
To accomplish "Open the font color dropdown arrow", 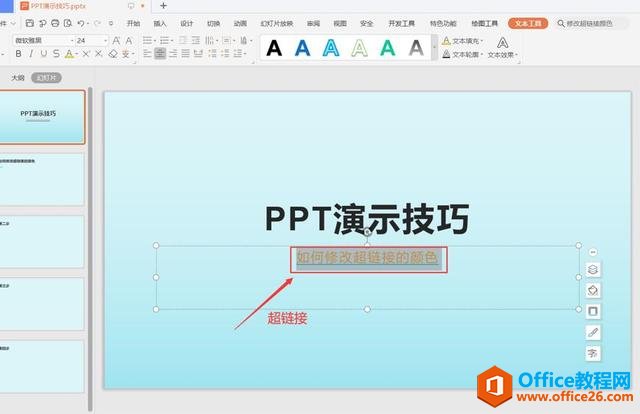I will 76,54.
